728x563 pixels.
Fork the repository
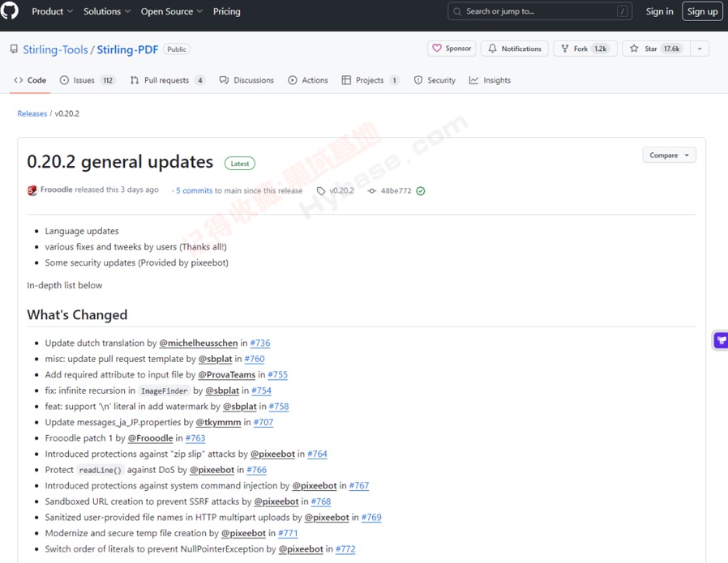click(x=585, y=49)
